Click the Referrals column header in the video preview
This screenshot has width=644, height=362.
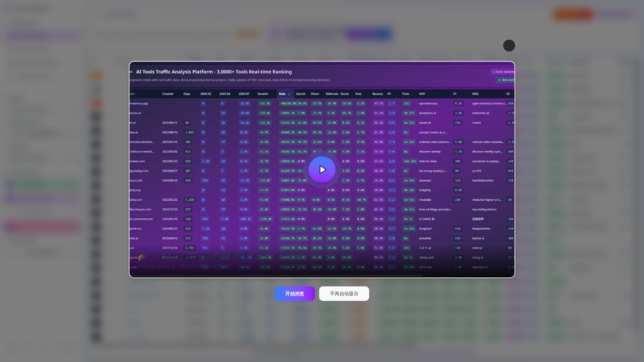coord(332,94)
